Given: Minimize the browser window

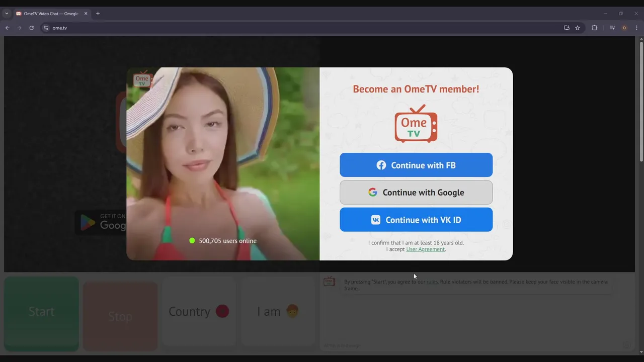Looking at the screenshot, I should pyautogui.click(x=605, y=14).
